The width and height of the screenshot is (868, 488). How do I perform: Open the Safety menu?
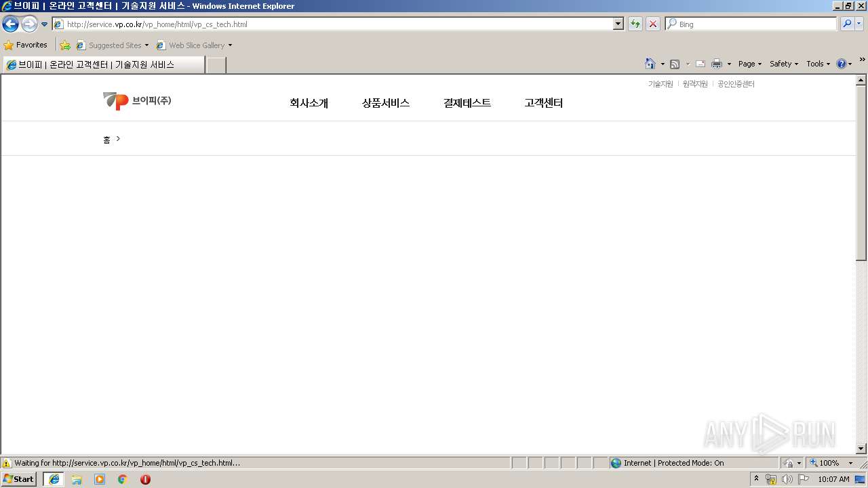(784, 64)
